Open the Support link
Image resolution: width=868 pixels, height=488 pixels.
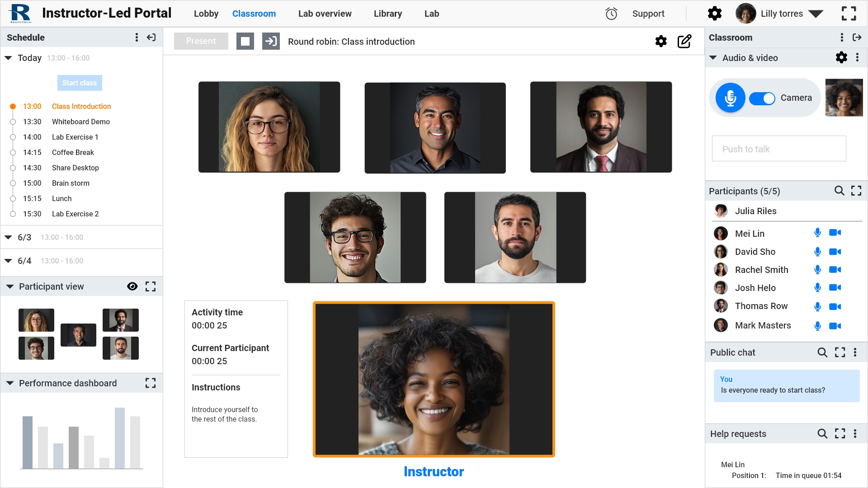(648, 14)
